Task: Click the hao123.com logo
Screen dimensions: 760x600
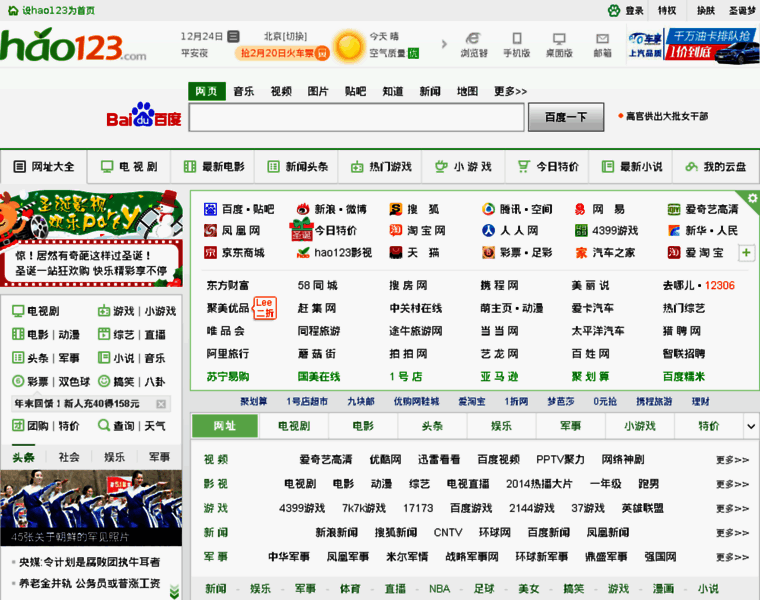Action: tap(73, 45)
